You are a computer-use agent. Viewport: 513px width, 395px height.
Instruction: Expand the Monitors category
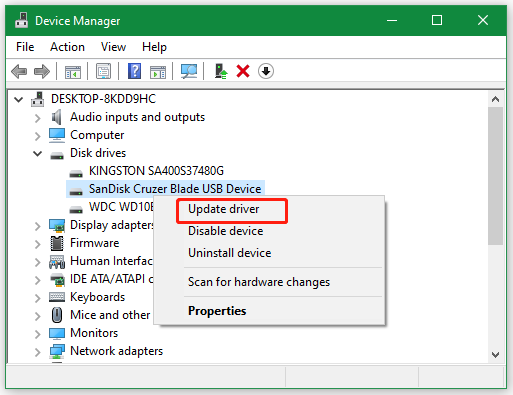click(38, 334)
